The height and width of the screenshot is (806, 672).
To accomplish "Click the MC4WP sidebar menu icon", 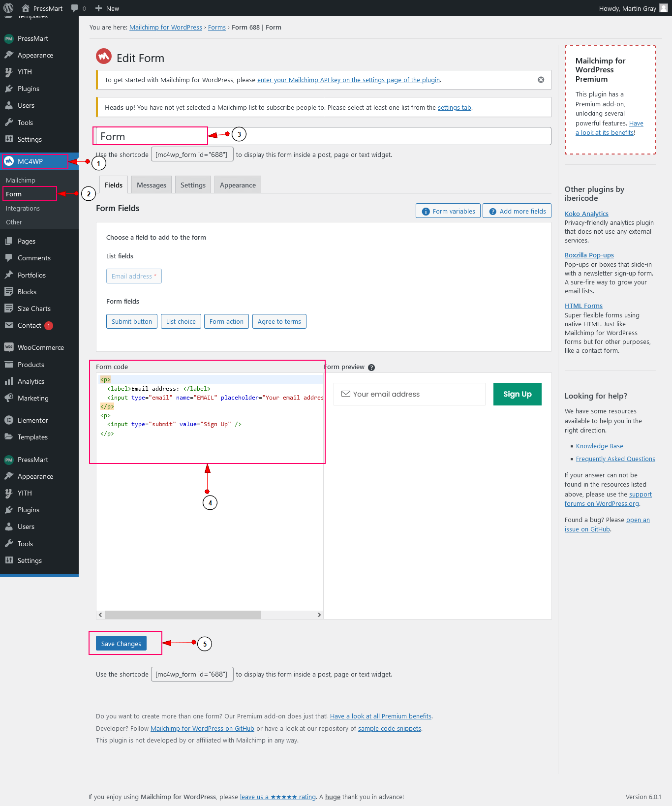I will [x=9, y=161].
